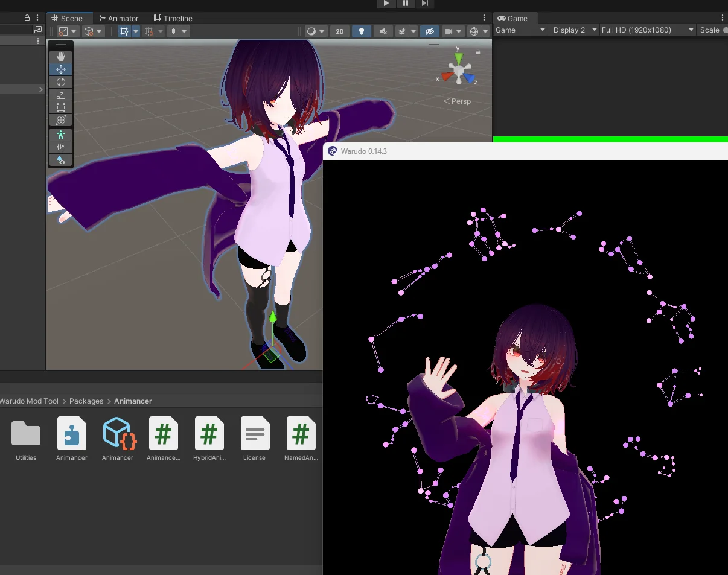The image size is (728, 575).
Task: Select the Transform tool
Action: [61, 120]
